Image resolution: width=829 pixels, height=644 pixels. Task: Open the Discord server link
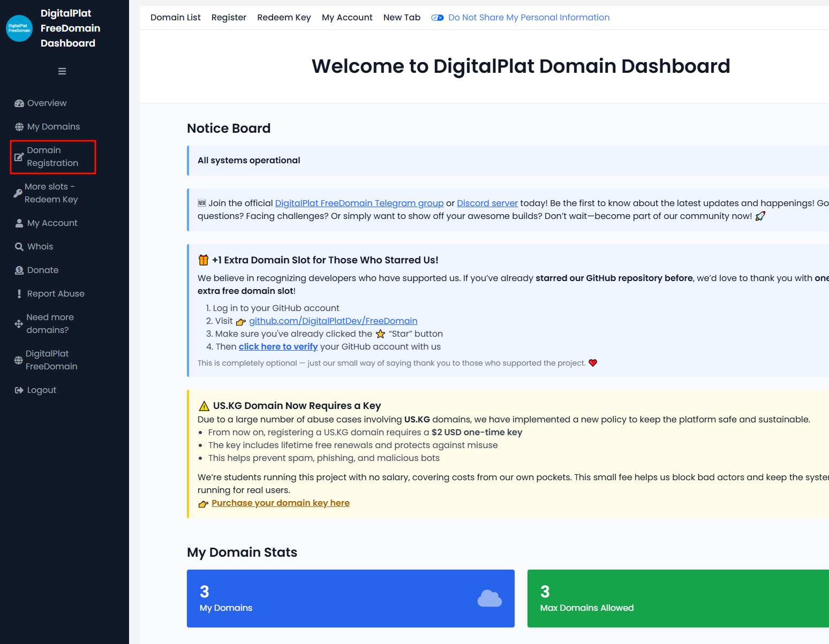[487, 203]
